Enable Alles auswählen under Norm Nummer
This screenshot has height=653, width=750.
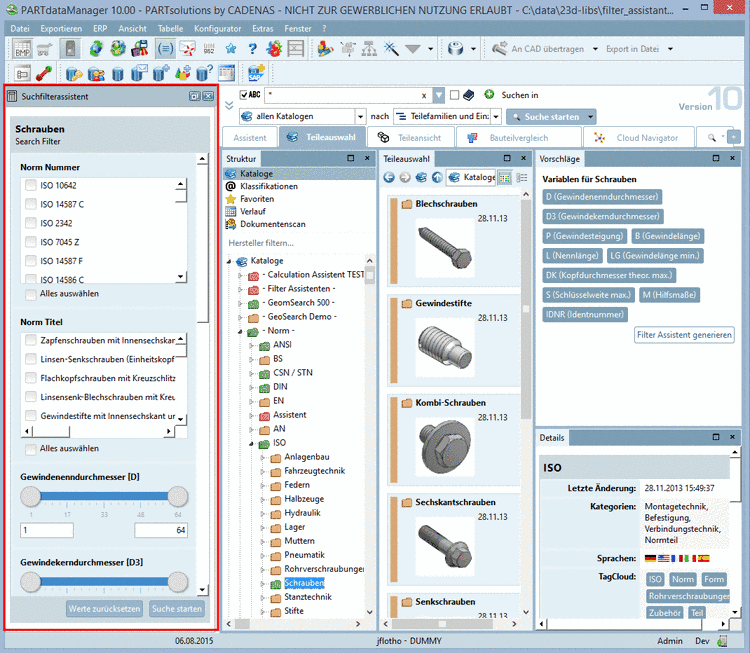[x=31, y=294]
